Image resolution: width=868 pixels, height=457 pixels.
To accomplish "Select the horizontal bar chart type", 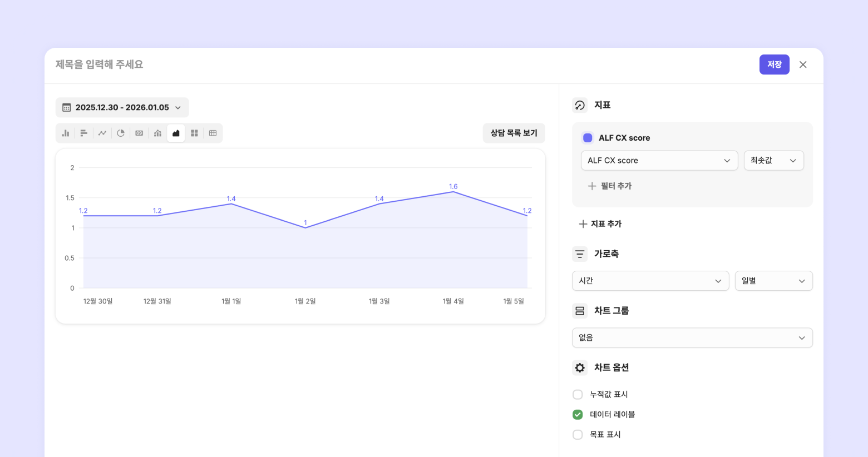I will [x=84, y=133].
